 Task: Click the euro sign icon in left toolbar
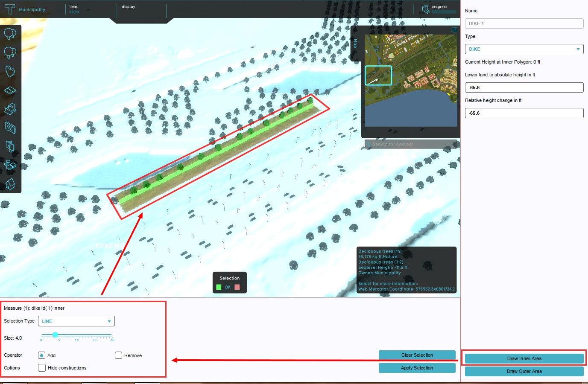click(x=10, y=146)
